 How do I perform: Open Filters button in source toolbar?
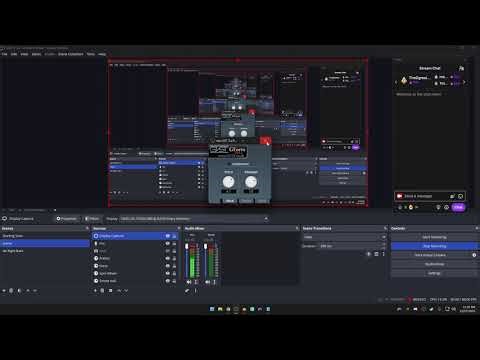pyautogui.click(x=92, y=219)
